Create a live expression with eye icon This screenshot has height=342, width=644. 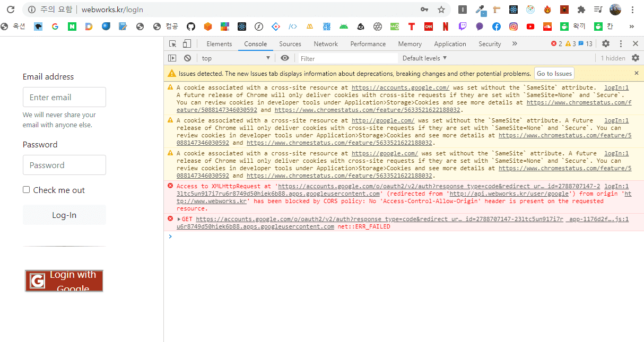click(x=285, y=58)
